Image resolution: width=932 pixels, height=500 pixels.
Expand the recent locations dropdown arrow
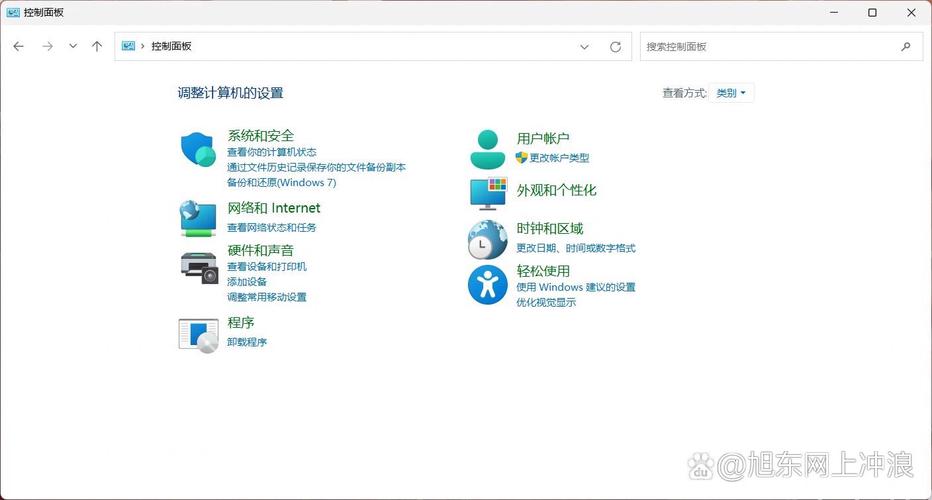click(x=73, y=46)
